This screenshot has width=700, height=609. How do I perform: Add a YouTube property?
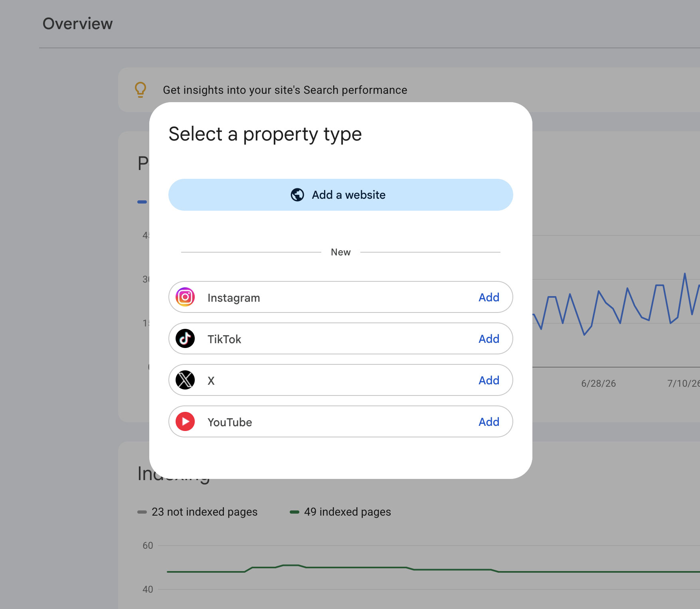[489, 422]
